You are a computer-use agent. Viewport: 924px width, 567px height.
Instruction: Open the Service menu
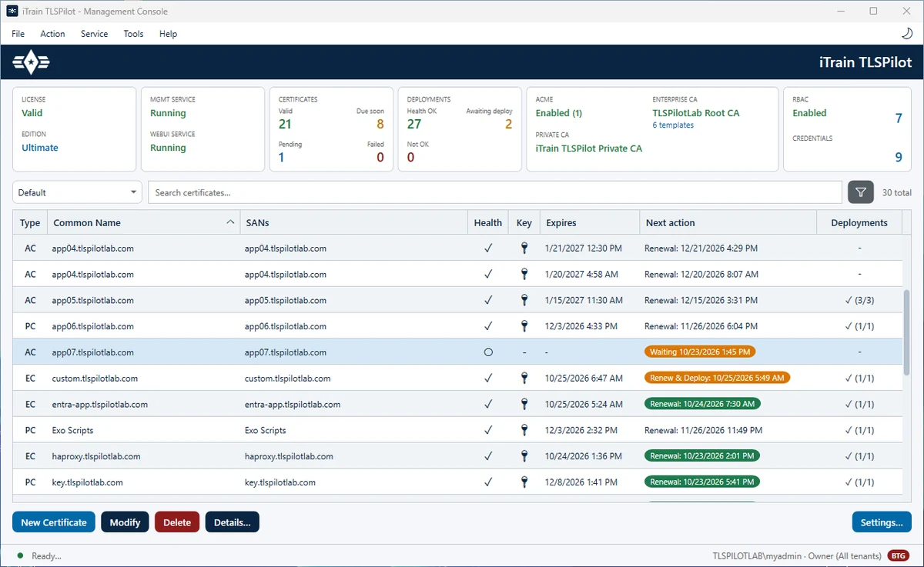click(x=94, y=34)
